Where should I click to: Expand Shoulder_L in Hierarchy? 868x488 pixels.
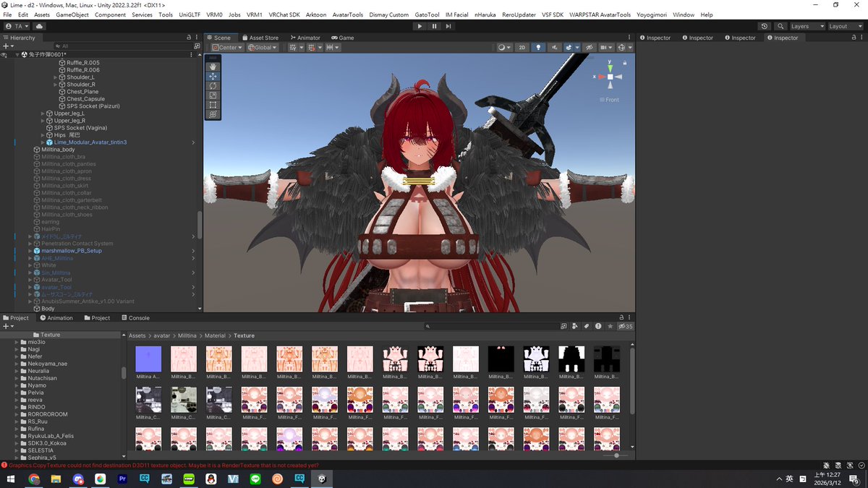click(55, 77)
